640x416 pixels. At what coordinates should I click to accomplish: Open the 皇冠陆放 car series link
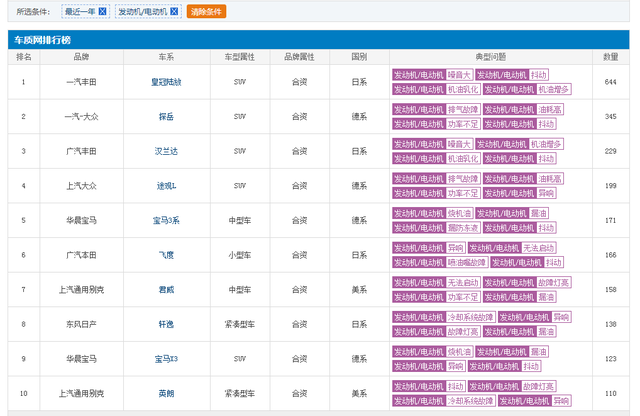pos(166,82)
